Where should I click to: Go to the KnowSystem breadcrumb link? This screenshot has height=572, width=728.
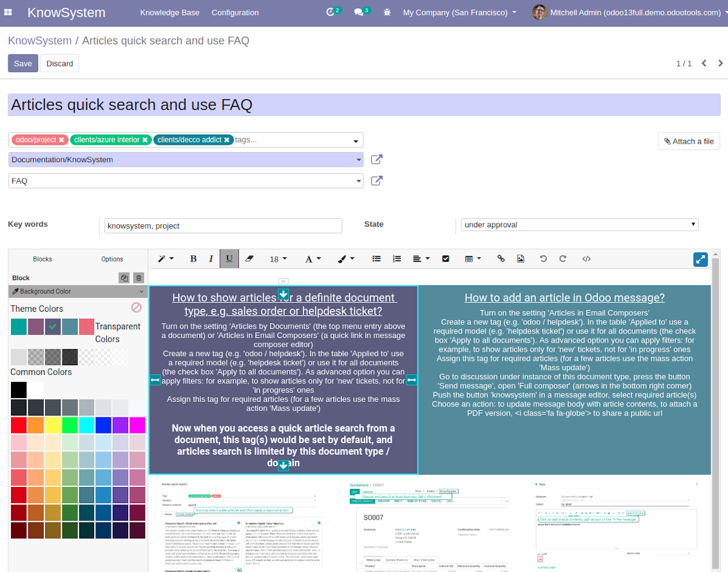pos(39,41)
